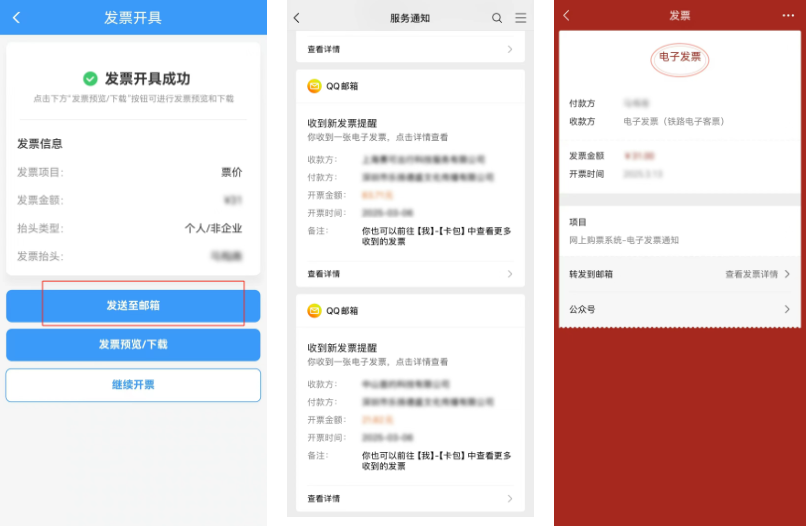Tap the 继续开票 outlined button
806x526 pixels.
pyautogui.click(x=133, y=385)
